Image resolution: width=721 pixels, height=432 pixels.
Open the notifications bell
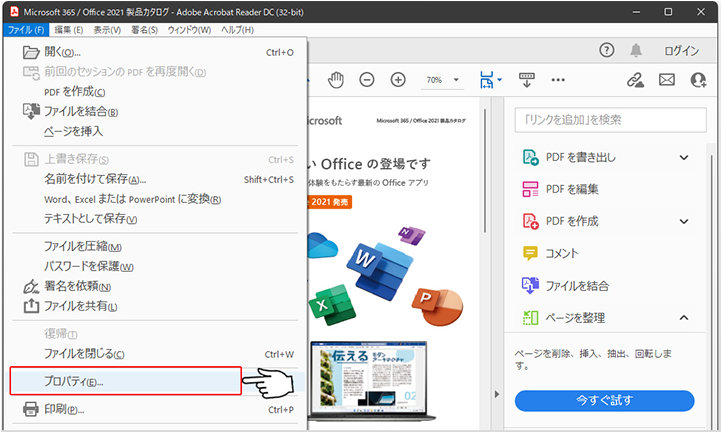(636, 50)
